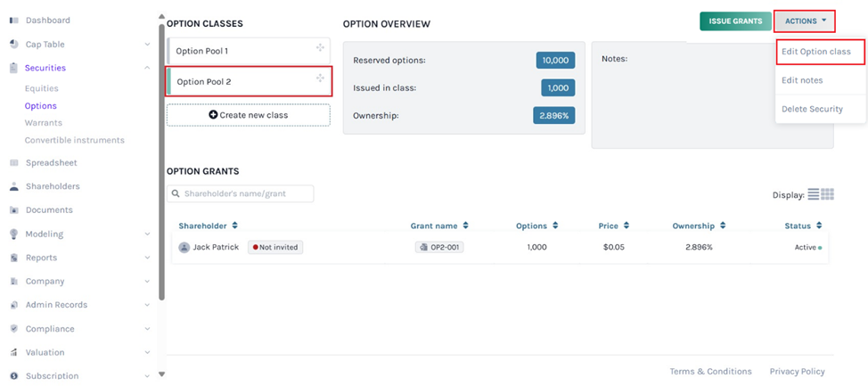Screen dimensions: 868x386
Task: Click drag handle icon on Option Pool 1
Action: tap(320, 48)
